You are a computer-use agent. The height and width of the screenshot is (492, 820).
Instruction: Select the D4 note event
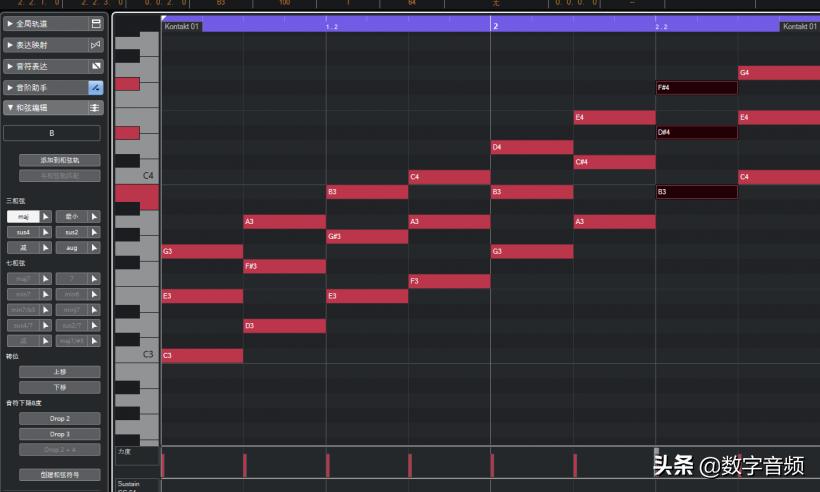click(x=532, y=147)
